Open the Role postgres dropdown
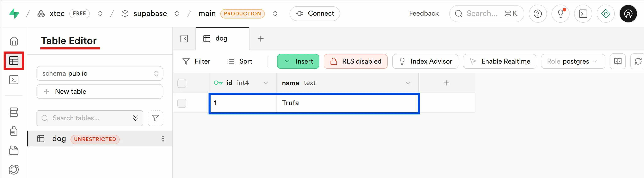This screenshot has height=178, width=644. point(572,61)
